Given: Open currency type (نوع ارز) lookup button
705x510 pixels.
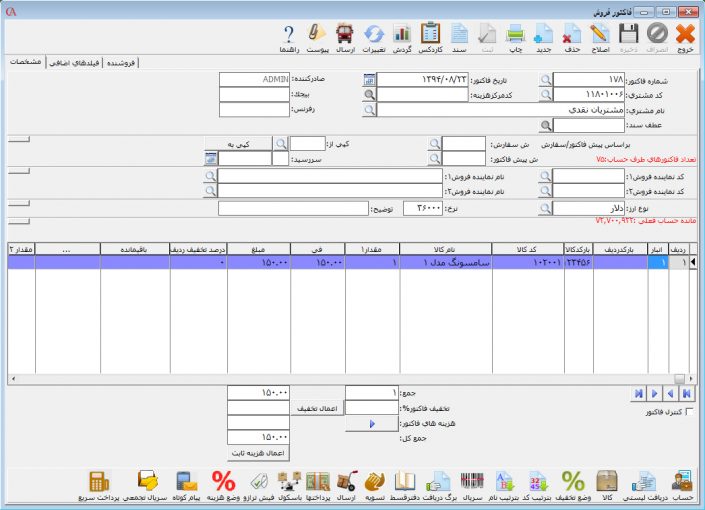Looking at the screenshot, I should click(x=545, y=208).
